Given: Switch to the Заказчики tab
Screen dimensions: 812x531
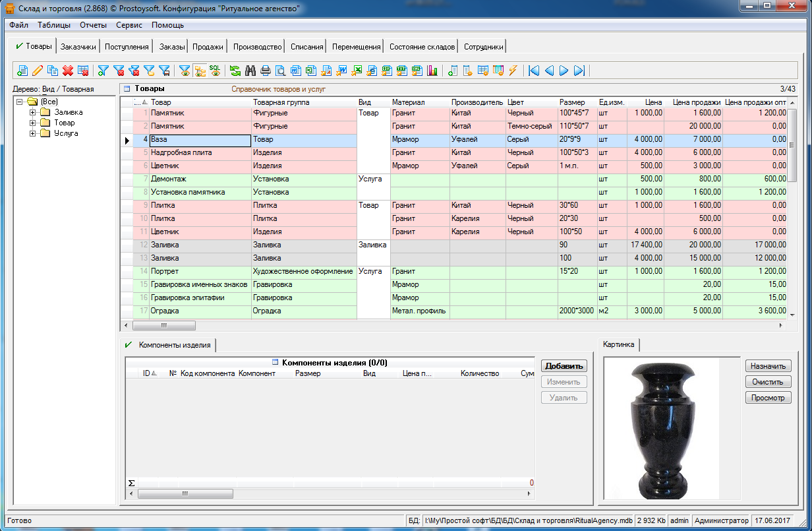Looking at the screenshot, I should 78,47.
